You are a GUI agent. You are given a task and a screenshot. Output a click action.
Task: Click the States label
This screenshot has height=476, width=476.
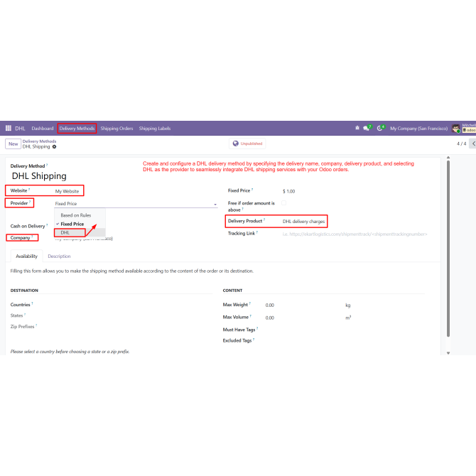coord(17,315)
